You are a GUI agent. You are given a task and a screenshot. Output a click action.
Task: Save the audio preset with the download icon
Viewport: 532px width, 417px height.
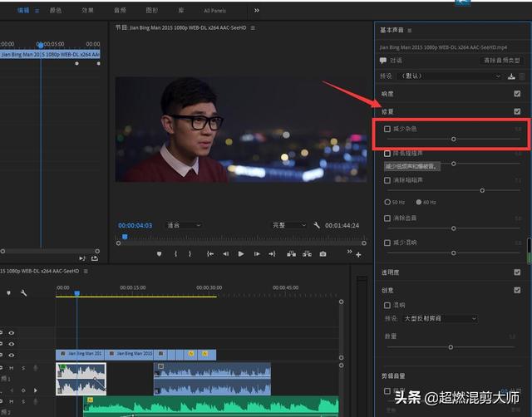click(511, 76)
